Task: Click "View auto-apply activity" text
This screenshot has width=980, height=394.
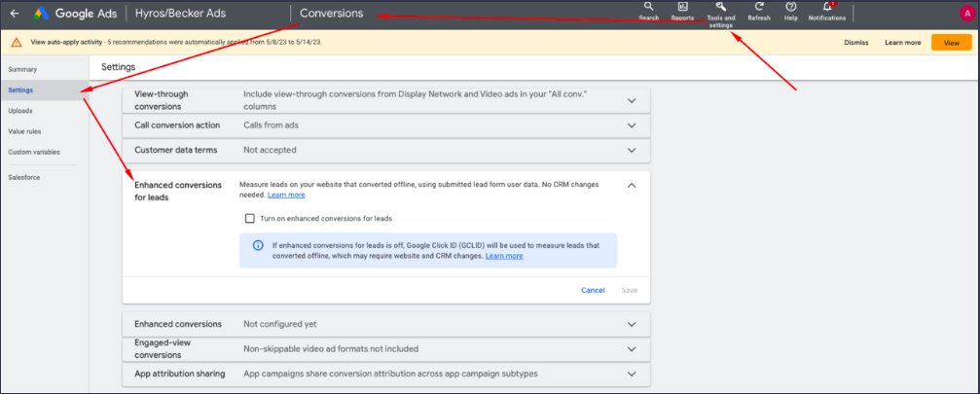Action: (x=65, y=43)
